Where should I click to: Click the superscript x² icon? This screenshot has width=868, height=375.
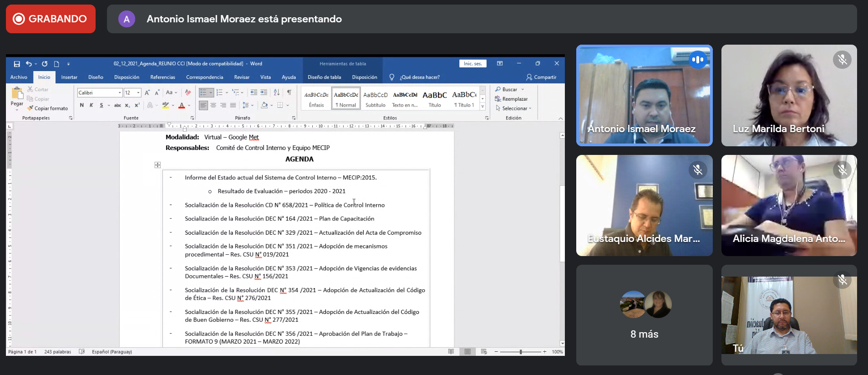coord(137,105)
